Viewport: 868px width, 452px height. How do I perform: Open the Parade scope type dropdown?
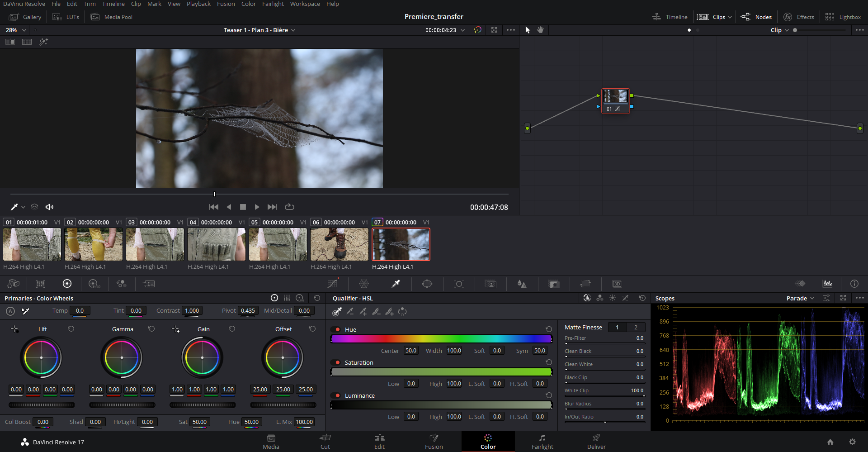(800, 298)
